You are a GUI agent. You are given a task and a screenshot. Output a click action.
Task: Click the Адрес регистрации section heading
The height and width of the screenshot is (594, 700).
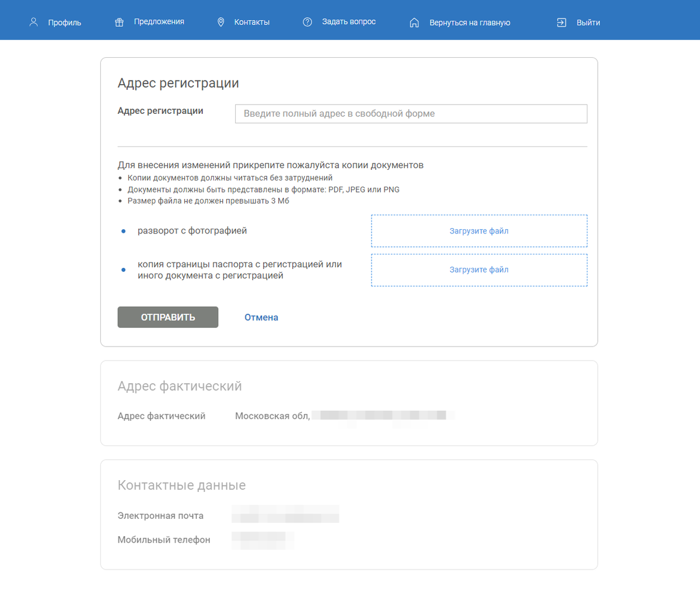pos(178,83)
